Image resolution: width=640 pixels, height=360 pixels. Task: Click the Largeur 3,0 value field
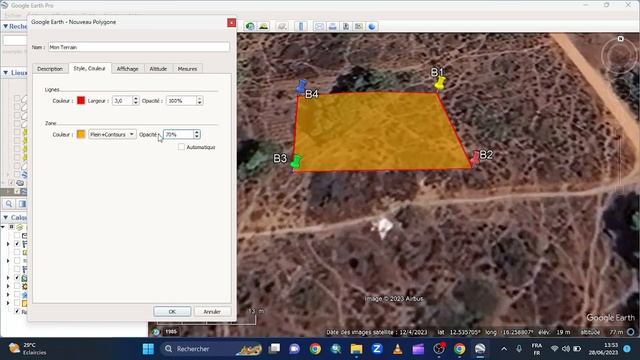coord(122,100)
